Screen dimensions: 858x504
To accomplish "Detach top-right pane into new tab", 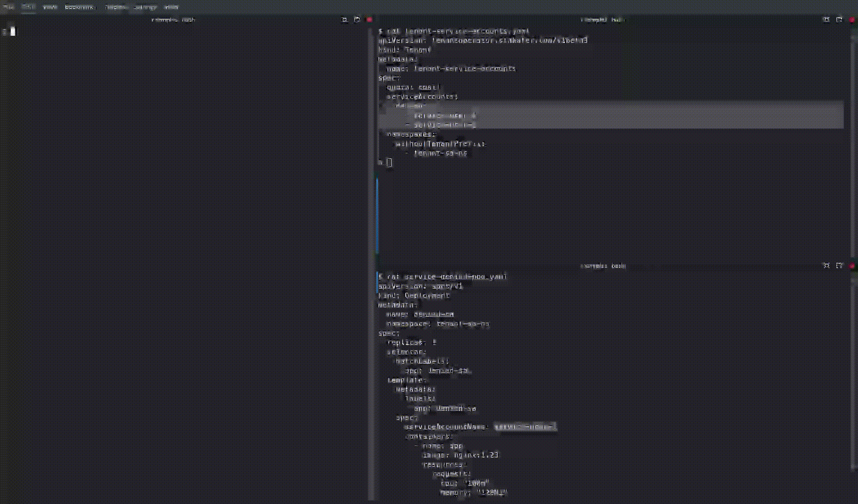I will [x=839, y=20].
